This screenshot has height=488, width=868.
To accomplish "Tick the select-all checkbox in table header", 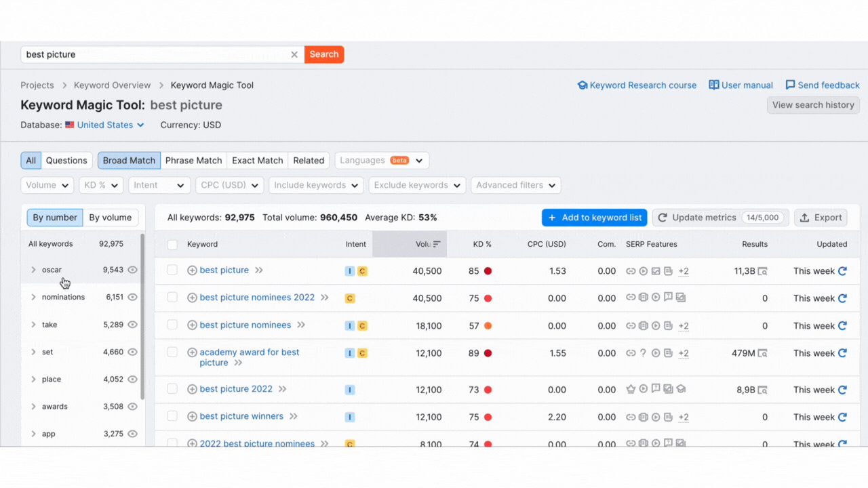I will (x=172, y=245).
